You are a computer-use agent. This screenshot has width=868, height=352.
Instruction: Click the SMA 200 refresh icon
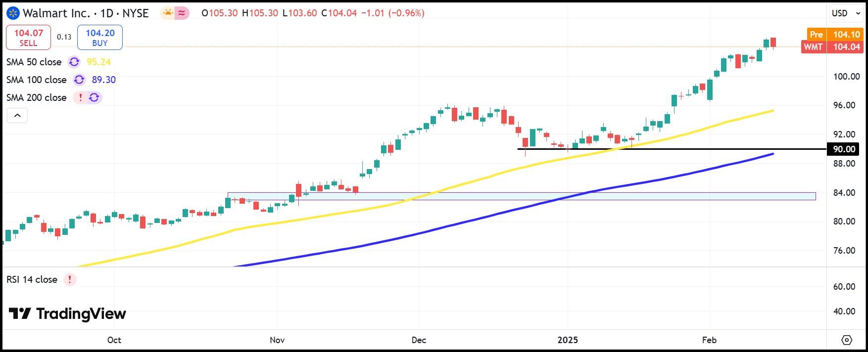95,97
